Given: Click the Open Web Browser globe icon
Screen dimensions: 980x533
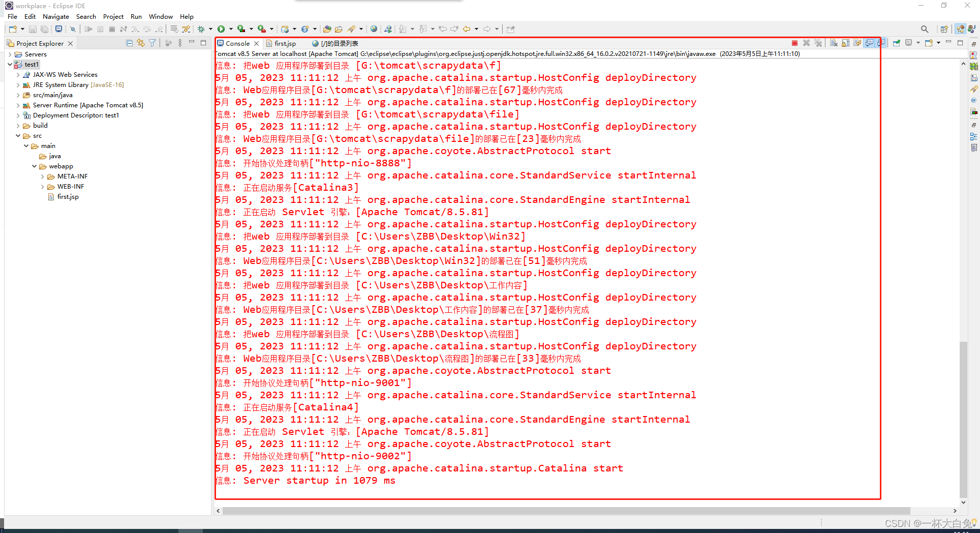Looking at the screenshot, I should pyautogui.click(x=374, y=29).
